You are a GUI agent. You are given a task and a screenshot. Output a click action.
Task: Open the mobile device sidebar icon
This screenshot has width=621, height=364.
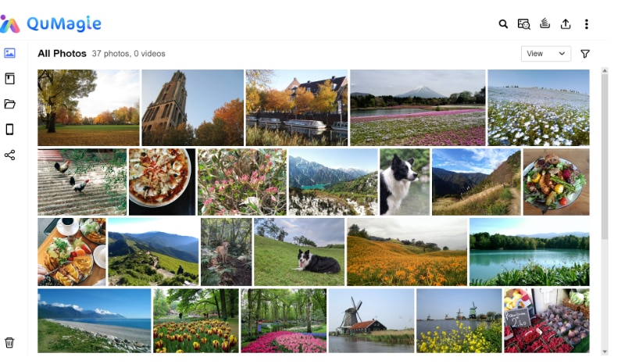(10, 130)
